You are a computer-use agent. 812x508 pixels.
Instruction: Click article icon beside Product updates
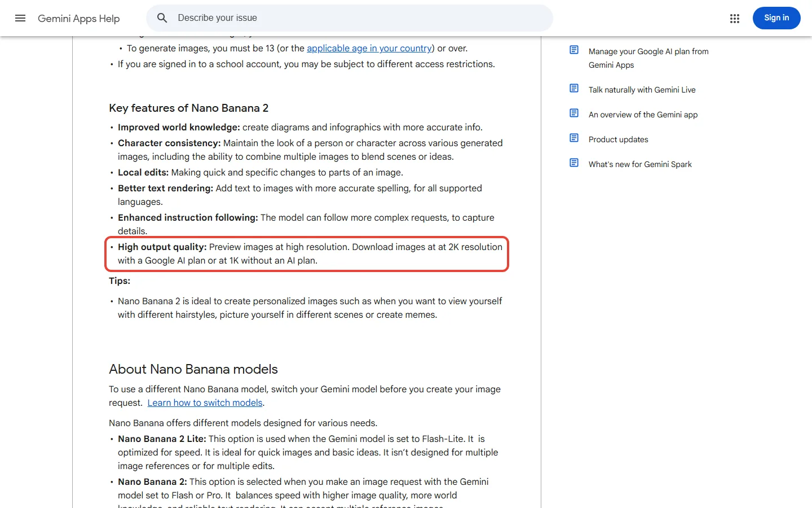click(574, 138)
